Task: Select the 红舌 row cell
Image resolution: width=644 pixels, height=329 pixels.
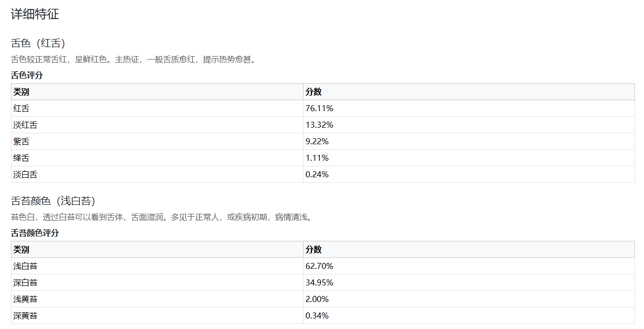Action: tap(157, 108)
